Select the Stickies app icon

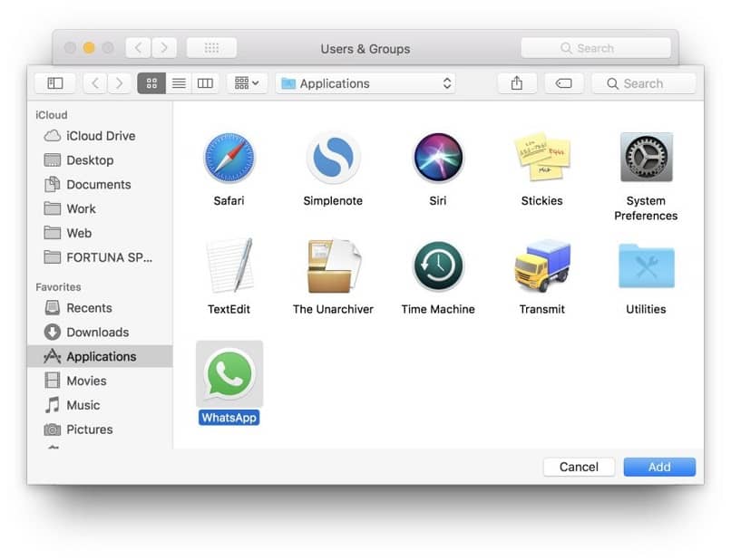pos(541,157)
